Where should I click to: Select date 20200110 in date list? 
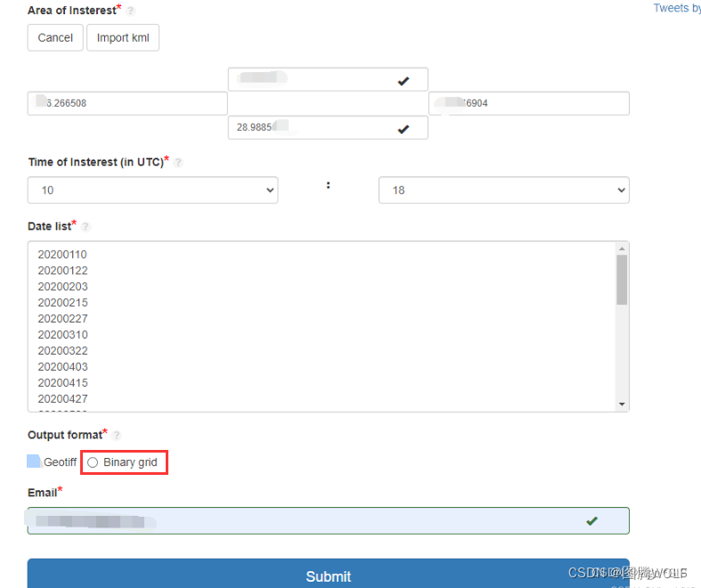62,255
